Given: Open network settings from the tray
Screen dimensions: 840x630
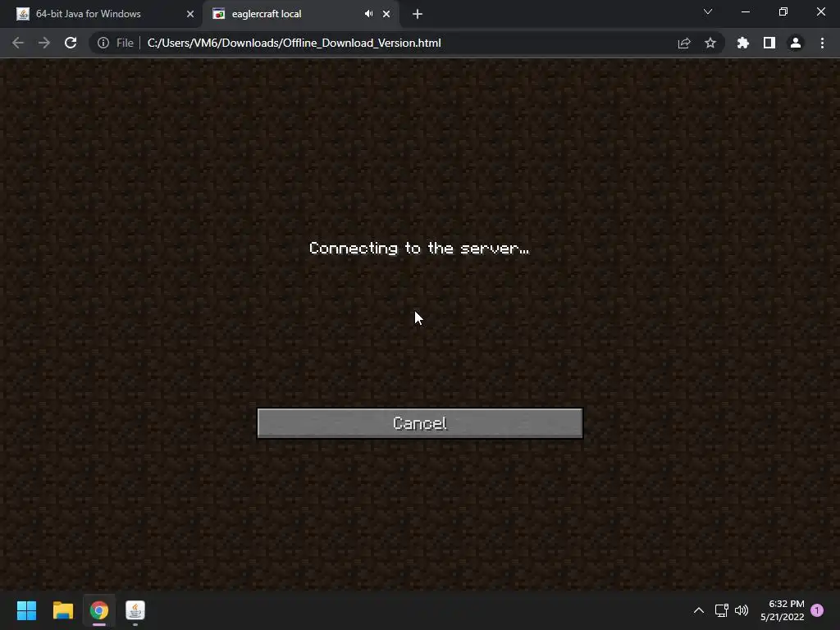Looking at the screenshot, I should tap(721, 610).
